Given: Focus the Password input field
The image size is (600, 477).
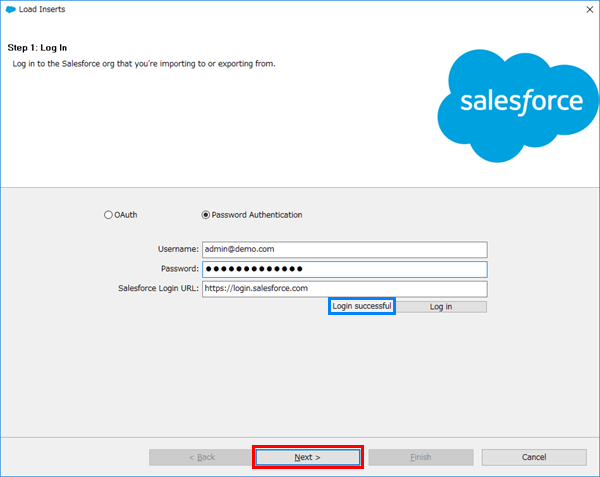Looking at the screenshot, I should click(x=345, y=269).
